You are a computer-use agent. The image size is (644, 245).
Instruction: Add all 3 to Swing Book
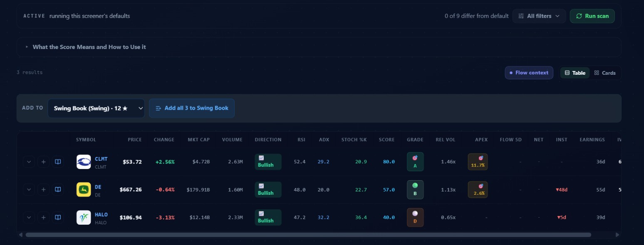point(192,108)
